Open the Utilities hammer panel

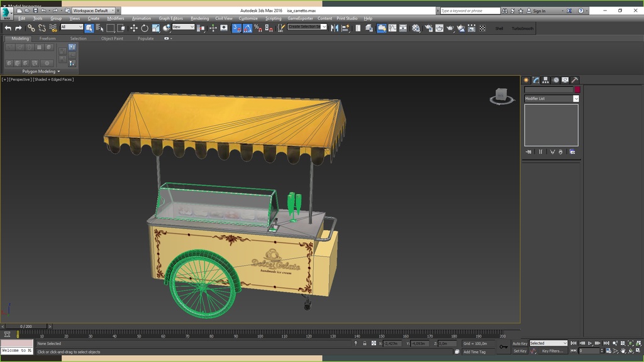(575, 80)
